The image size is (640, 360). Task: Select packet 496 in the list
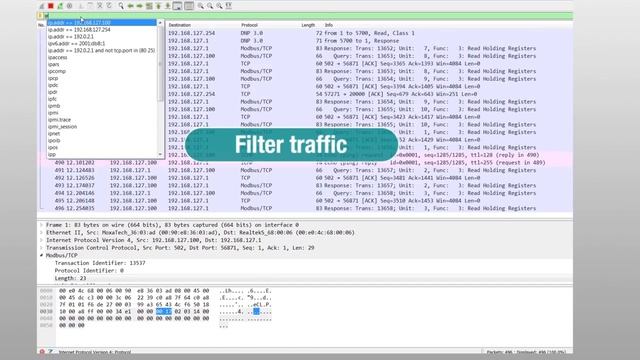(304, 208)
